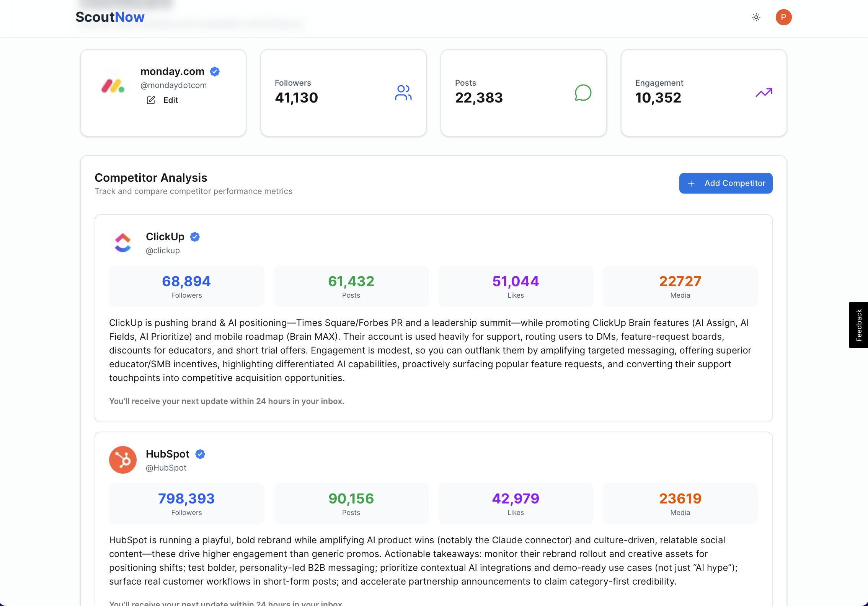Click the Engagement value 10,352
Viewport: 868px width, 606px height.
click(x=658, y=98)
